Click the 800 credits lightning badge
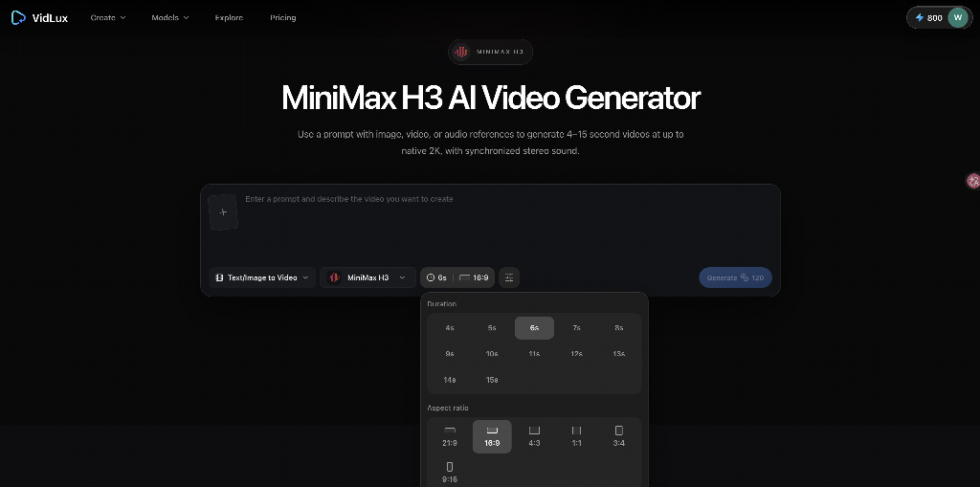Screen dimensions: 980x487 tap(928, 17)
